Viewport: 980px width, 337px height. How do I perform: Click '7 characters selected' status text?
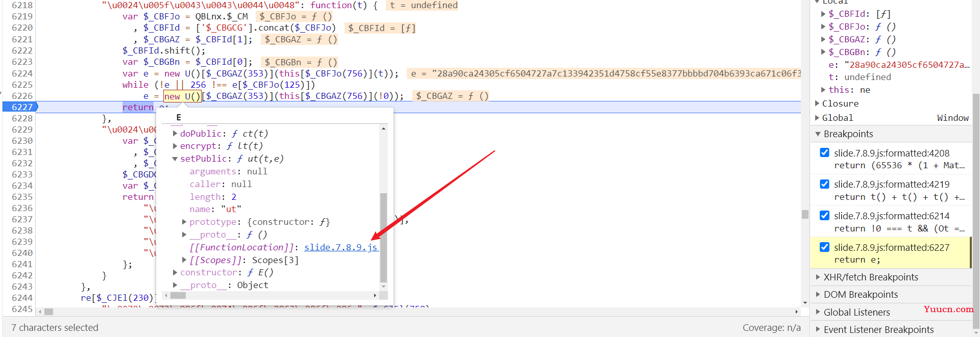(x=55, y=327)
